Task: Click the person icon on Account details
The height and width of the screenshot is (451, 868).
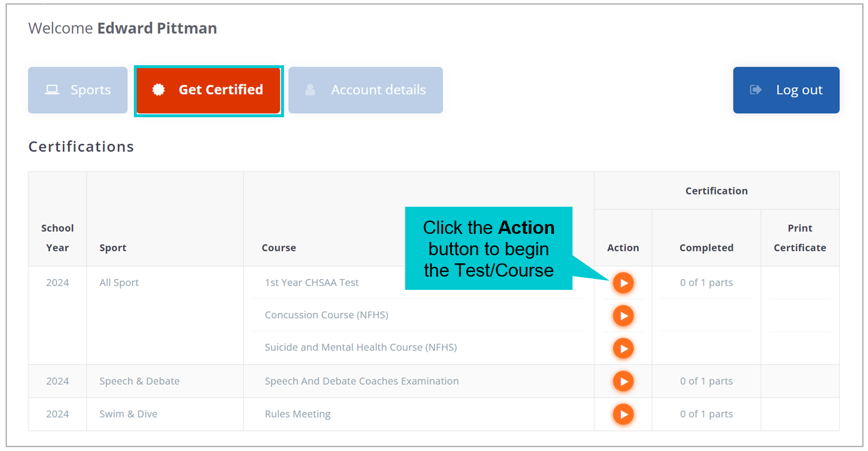Action: click(x=310, y=90)
